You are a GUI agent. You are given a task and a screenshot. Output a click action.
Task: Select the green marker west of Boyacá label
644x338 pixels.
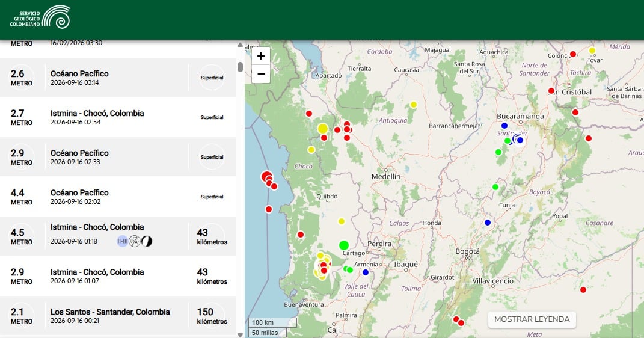(495, 187)
